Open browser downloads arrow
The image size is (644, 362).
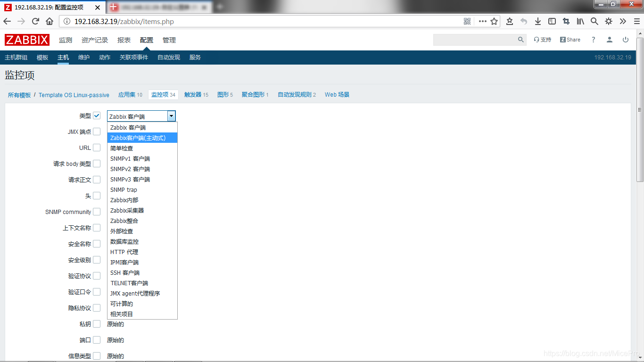click(x=538, y=21)
